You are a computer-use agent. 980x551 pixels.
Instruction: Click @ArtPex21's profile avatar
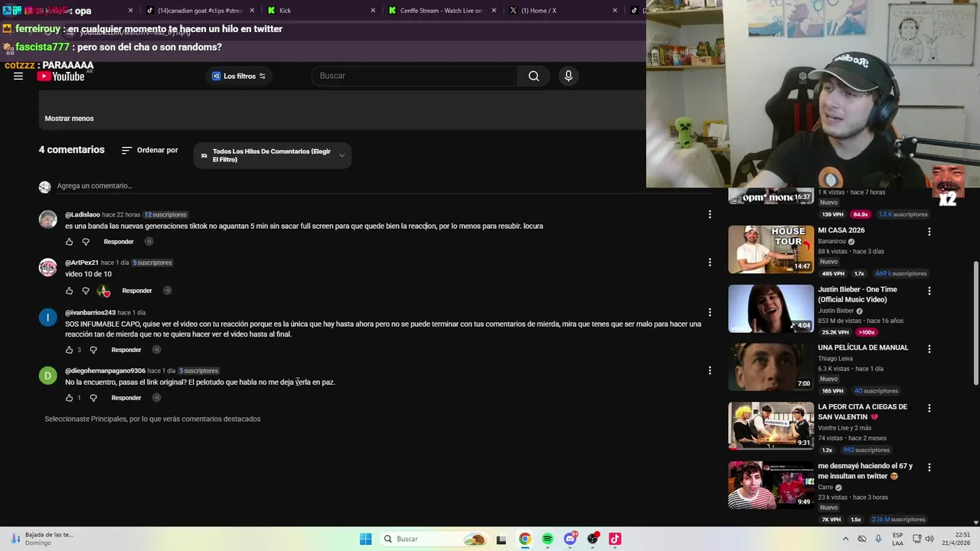47,267
